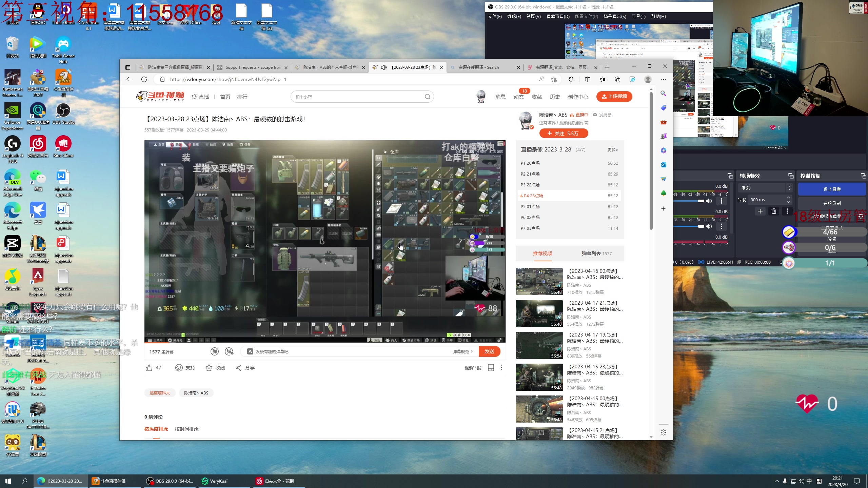The image size is (868, 488).
Task: Toggle microphone in the system tray
Action: click(x=785, y=481)
